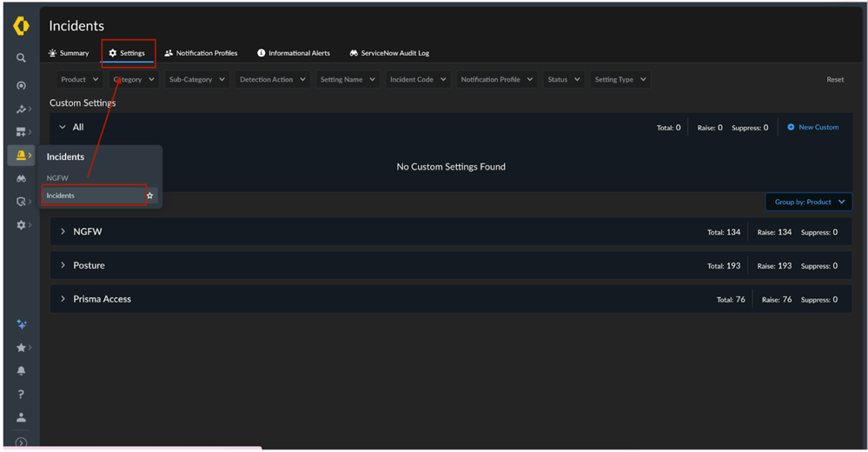
Task: Open the favorites star icon in sidebar
Action: (21, 348)
